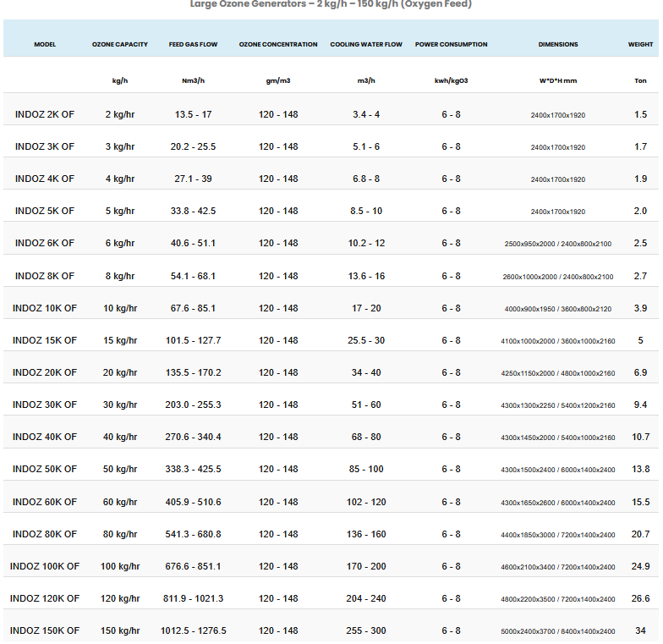Viewport: 663px width, 644px height.
Task: Click the INDOZ 5K OF model name
Action: click(x=45, y=211)
